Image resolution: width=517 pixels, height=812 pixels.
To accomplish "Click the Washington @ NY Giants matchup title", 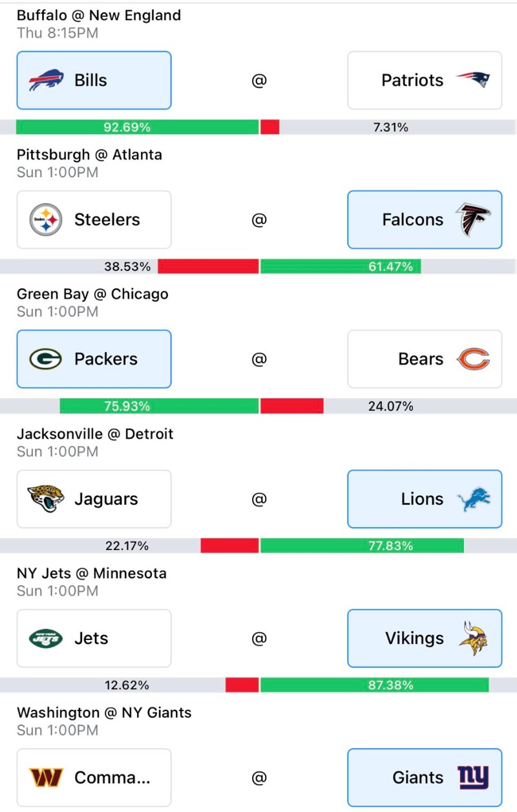I will (x=104, y=712).
